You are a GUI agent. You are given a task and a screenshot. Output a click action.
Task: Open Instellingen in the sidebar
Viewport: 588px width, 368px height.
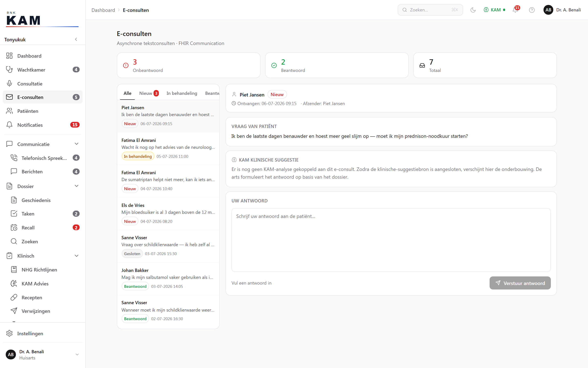tap(42, 333)
